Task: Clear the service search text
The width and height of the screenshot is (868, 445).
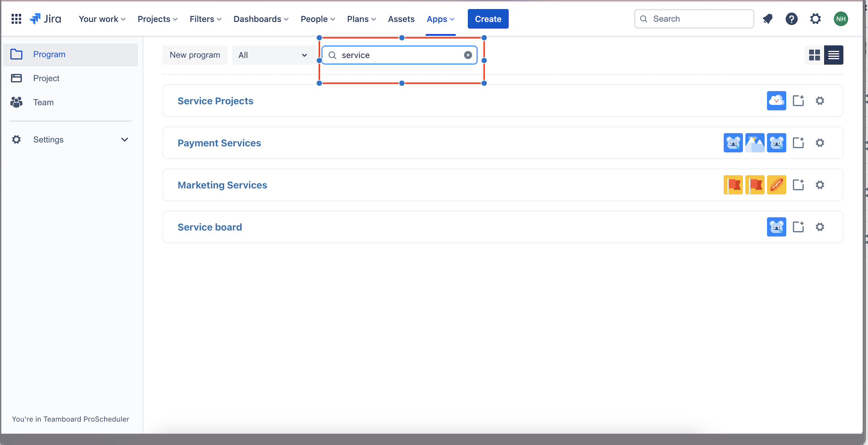Action: coord(468,55)
